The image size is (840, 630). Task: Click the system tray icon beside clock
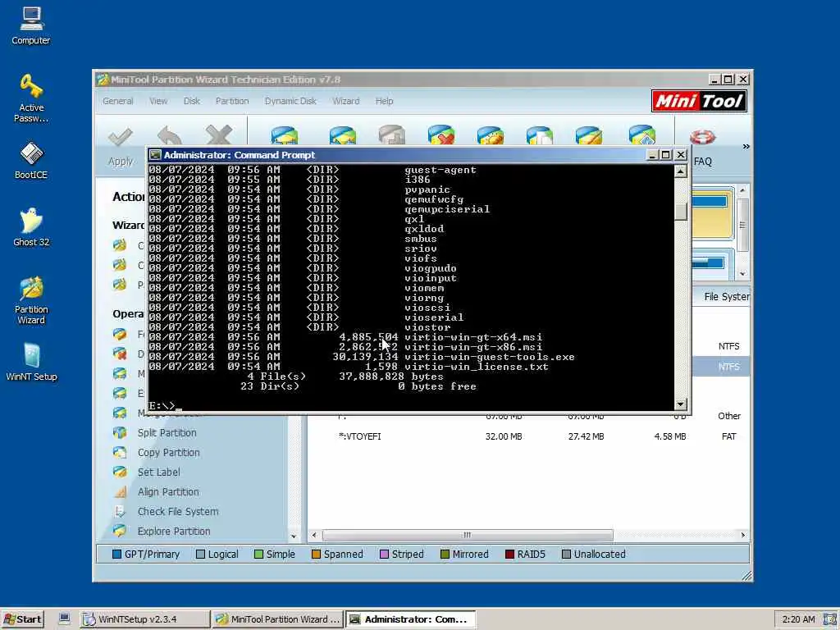829,619
